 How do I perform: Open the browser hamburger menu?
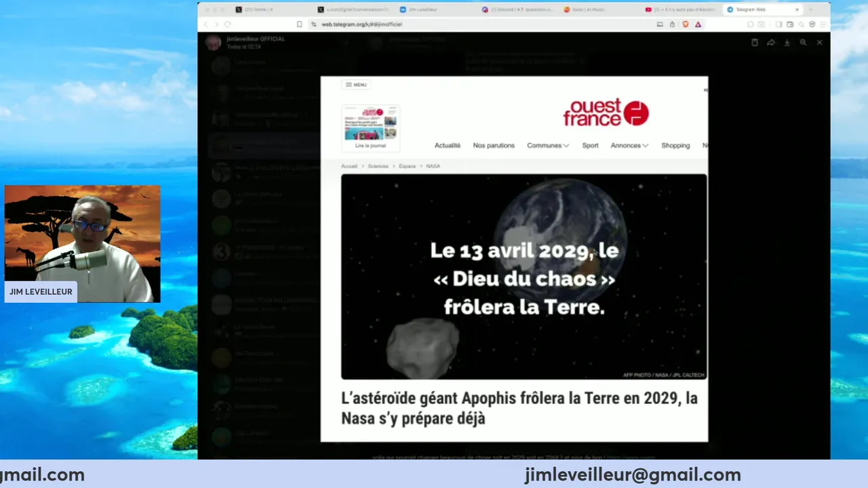tap(823, 24)
